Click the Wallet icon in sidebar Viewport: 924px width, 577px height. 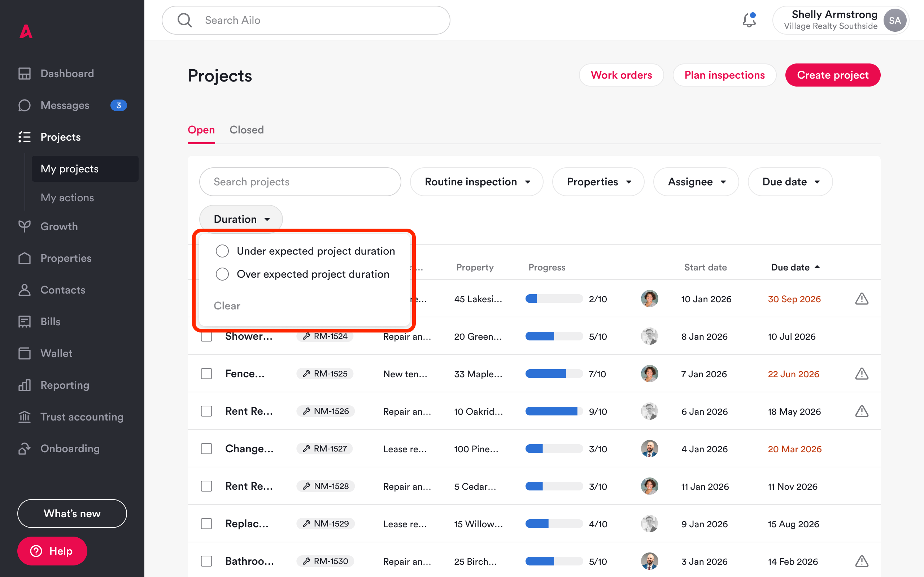[25, 353]
